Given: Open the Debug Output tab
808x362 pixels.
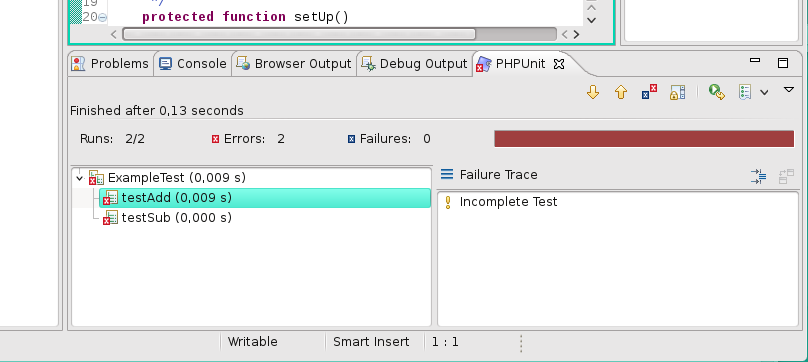Looking at the screenshot, I should coord(415,64).
